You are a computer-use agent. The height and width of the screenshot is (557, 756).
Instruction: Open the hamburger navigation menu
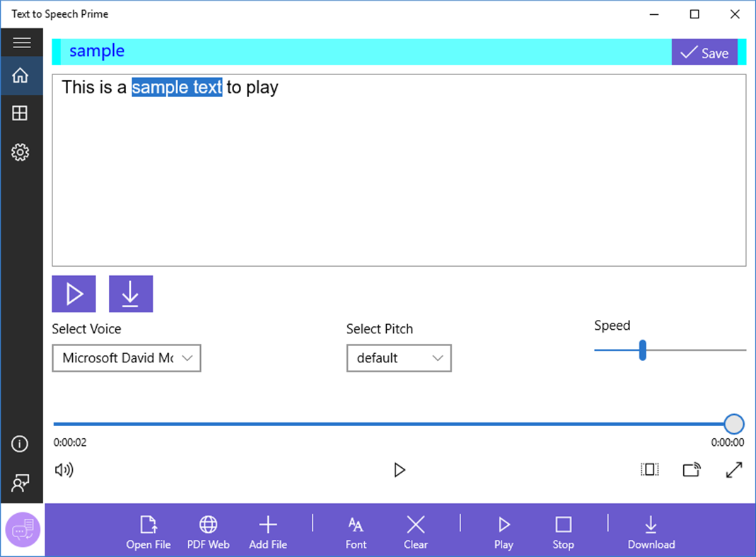click(22, 42)
